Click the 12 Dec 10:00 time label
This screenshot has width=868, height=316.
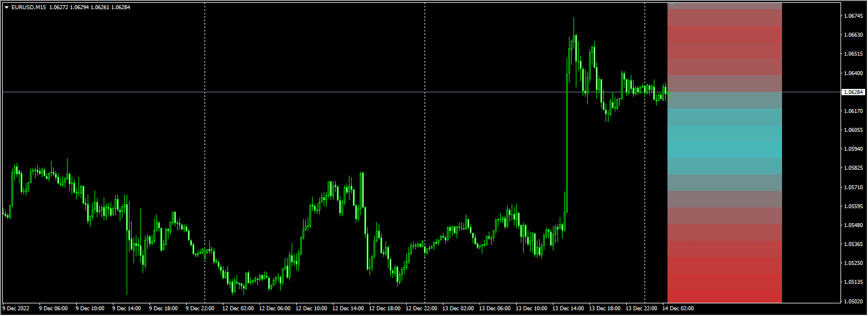[x=311, y=309]
